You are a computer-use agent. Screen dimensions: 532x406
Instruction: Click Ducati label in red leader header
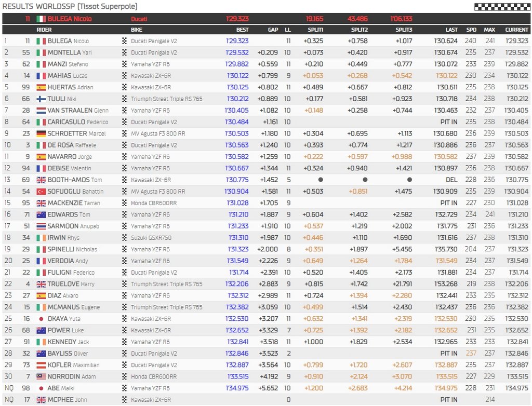click(139, 19)
